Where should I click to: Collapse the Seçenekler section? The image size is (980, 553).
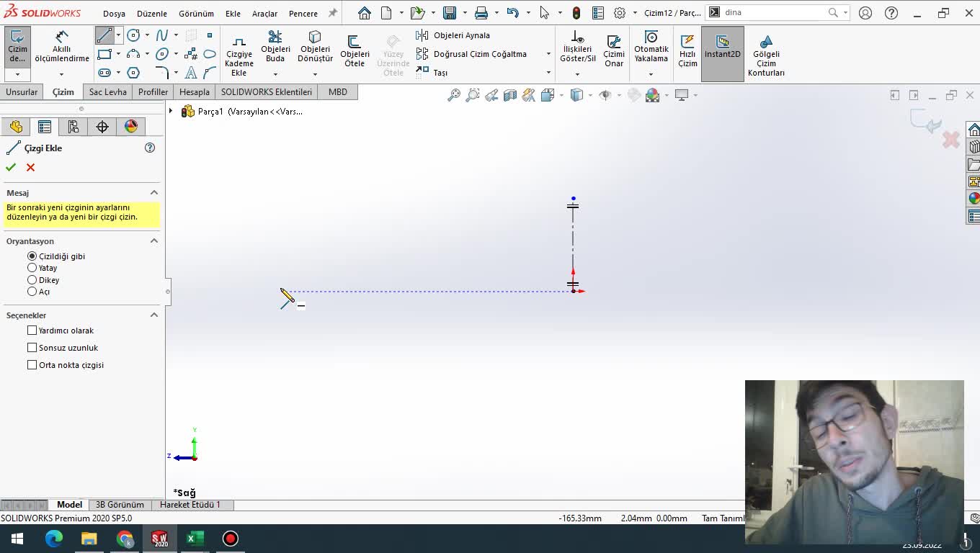153,315
